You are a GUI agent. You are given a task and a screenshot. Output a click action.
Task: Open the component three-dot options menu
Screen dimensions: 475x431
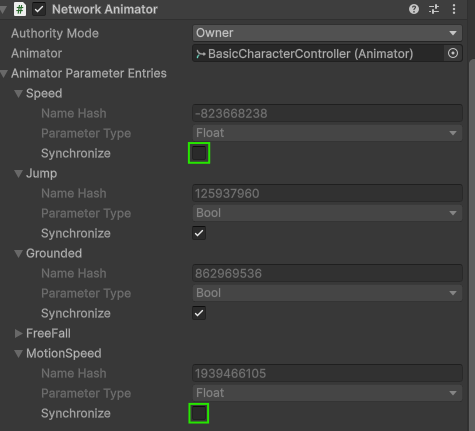pos(454,9)
